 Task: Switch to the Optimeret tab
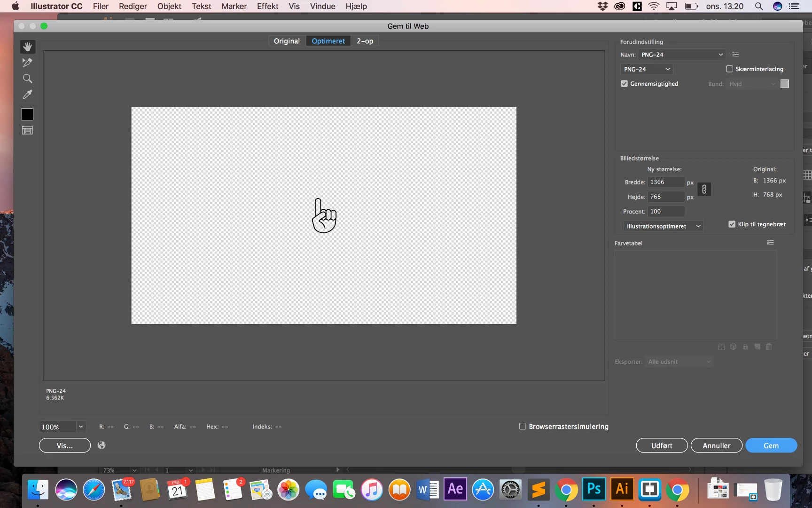click(328, 41)
